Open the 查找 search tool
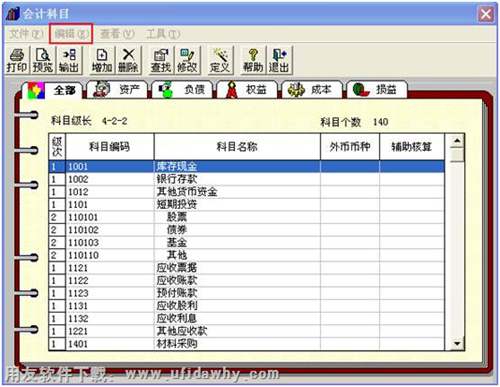Screen dimensions: 500x387 (161, 60)
